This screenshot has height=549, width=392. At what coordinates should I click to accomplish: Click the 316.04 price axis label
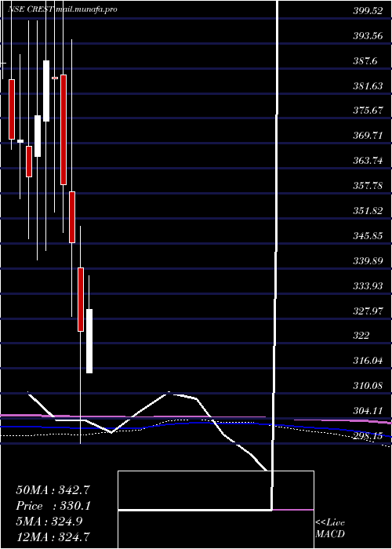pos(368,361)
